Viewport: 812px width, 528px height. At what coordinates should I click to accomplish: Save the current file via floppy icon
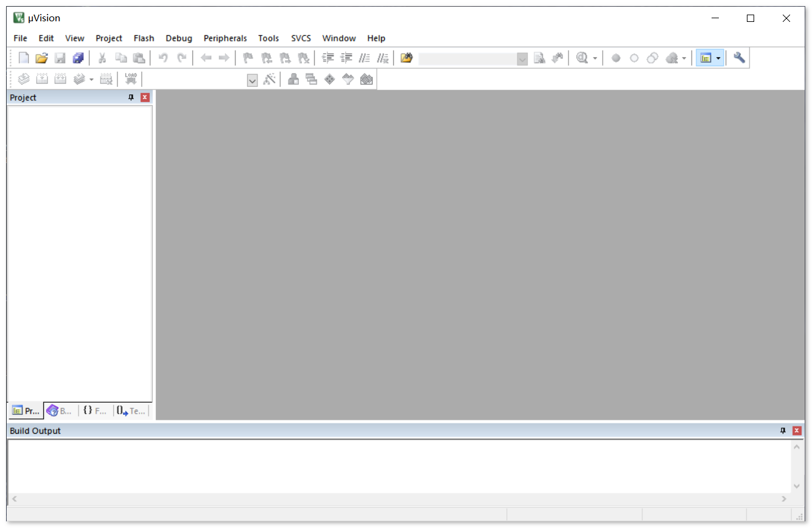click(60, 58)
